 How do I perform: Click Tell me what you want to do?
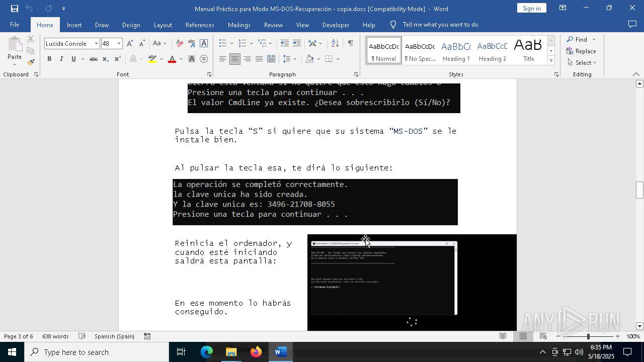tap(440, 25)
